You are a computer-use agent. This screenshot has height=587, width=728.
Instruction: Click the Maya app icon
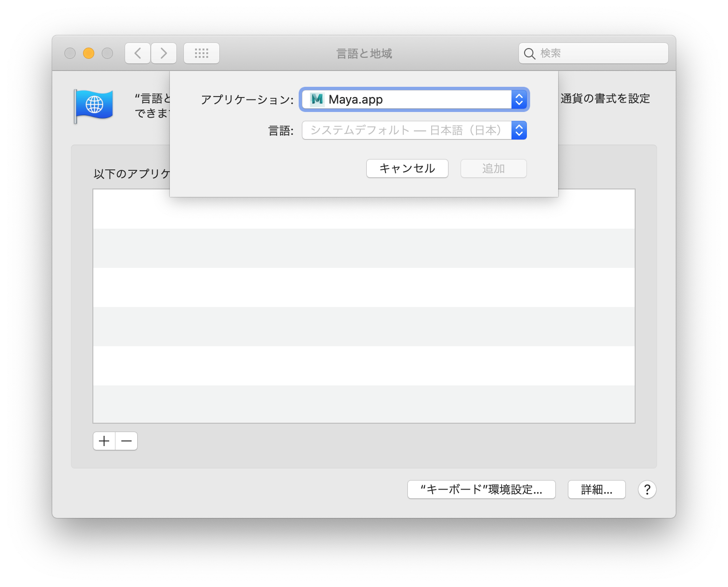tap(317, 99)
